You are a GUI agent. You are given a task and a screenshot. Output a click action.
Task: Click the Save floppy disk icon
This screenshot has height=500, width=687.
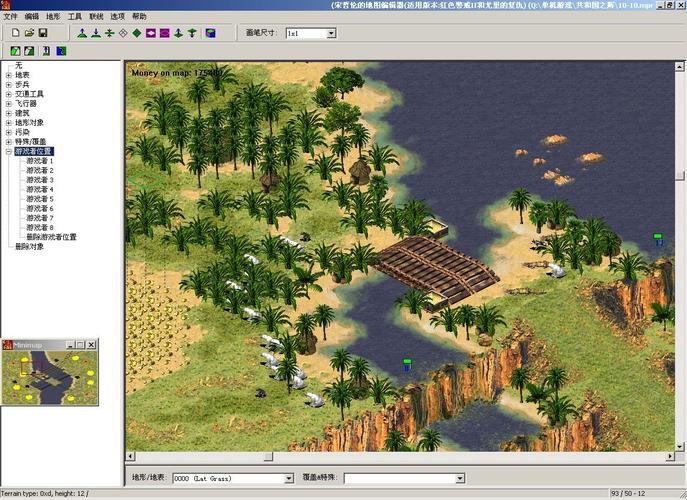point(43,33)
